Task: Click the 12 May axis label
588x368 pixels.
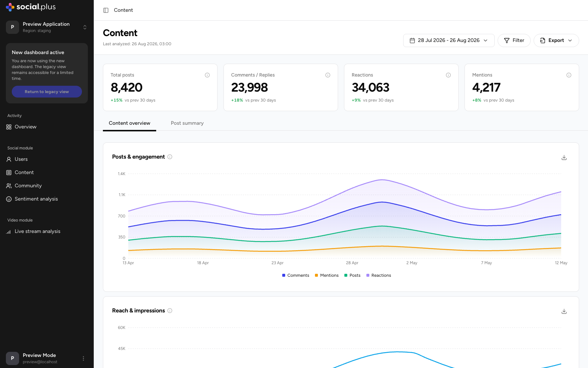Action: click(x=561, y=263)
